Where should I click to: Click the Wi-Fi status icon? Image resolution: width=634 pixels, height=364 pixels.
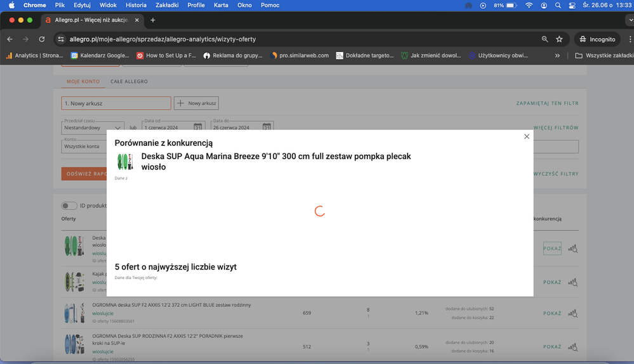pyautogui.click(x=529, y=5)
